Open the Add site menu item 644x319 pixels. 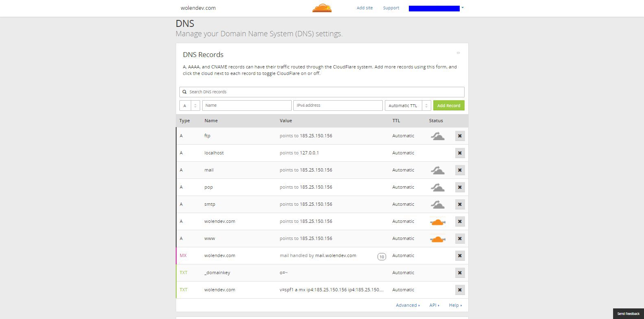point(365,8)
